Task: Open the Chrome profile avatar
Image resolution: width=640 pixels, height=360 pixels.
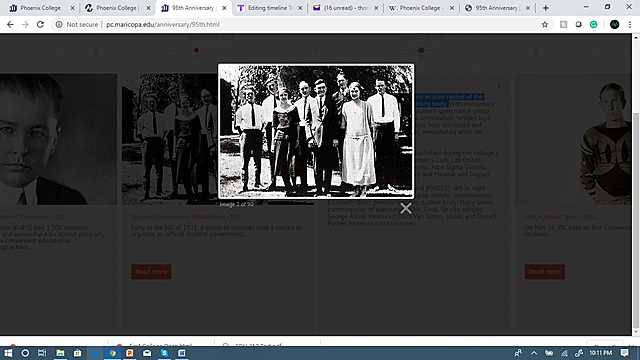Action: pos(614,24)
